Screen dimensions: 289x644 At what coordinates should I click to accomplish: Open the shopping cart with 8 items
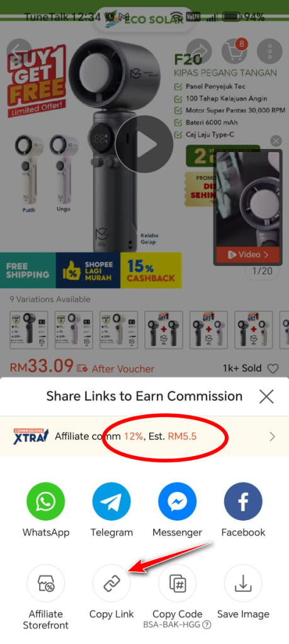234,51
